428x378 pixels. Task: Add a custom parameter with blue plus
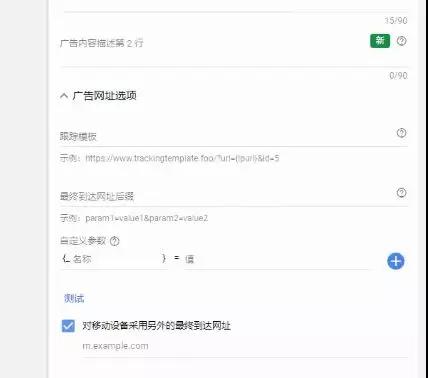396,261
